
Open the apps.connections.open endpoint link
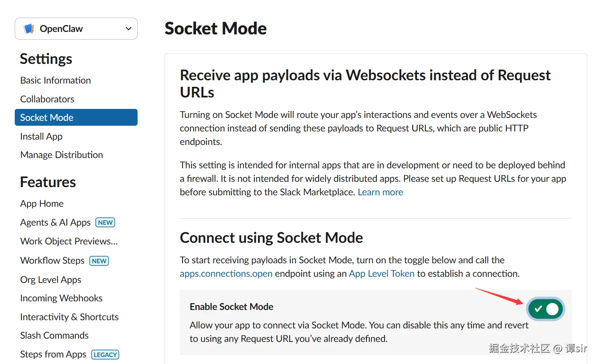point(226,274)
